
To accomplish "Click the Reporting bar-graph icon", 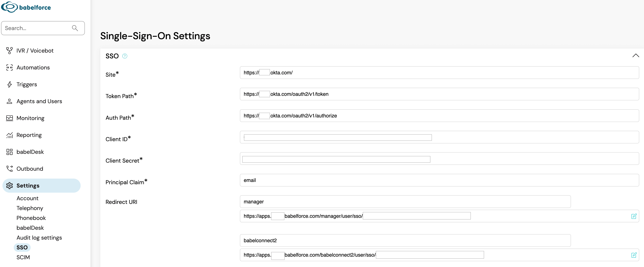I will (10, 135).
